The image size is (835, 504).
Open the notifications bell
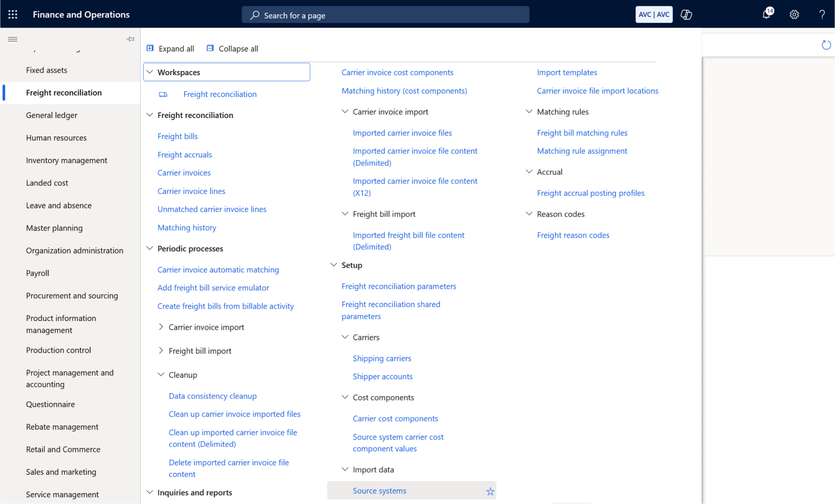tap(766, 14)
